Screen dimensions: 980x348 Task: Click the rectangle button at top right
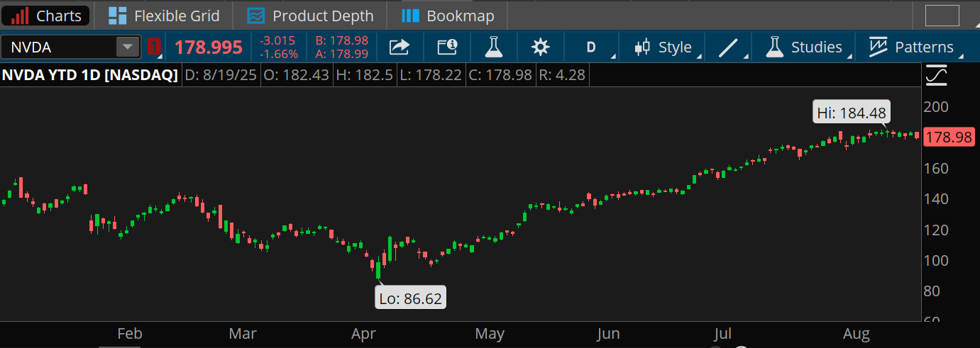942,16
